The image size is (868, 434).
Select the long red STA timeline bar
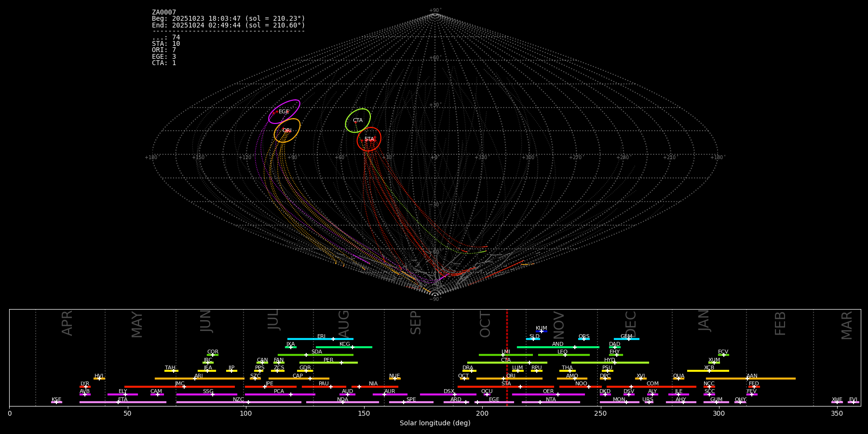point(505,387)
